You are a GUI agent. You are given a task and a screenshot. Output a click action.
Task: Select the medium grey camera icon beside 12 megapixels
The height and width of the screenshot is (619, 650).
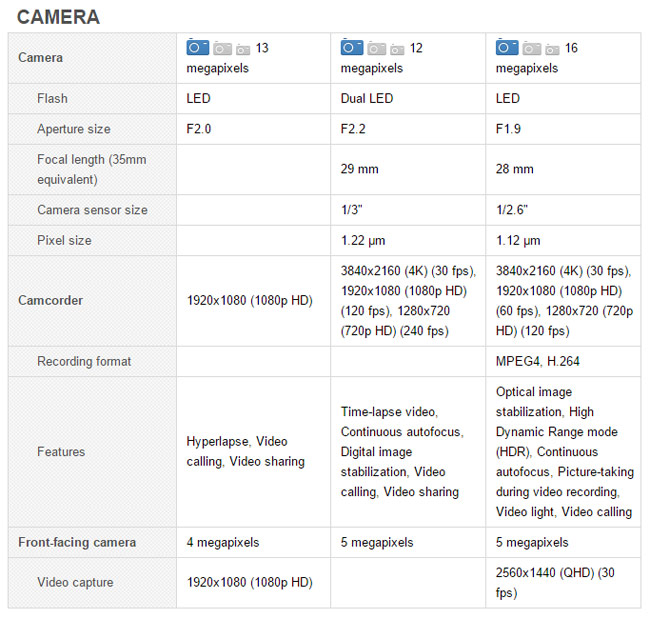376,48
